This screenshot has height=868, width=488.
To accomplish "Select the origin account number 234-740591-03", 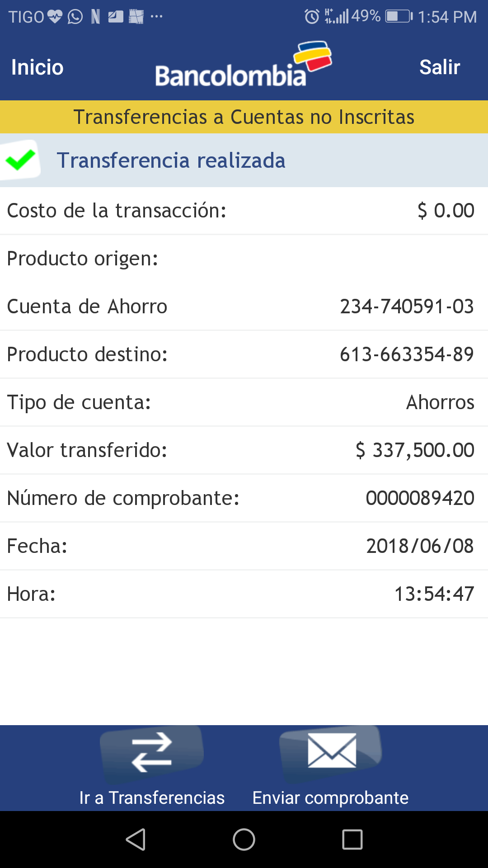I will point(407,307).
